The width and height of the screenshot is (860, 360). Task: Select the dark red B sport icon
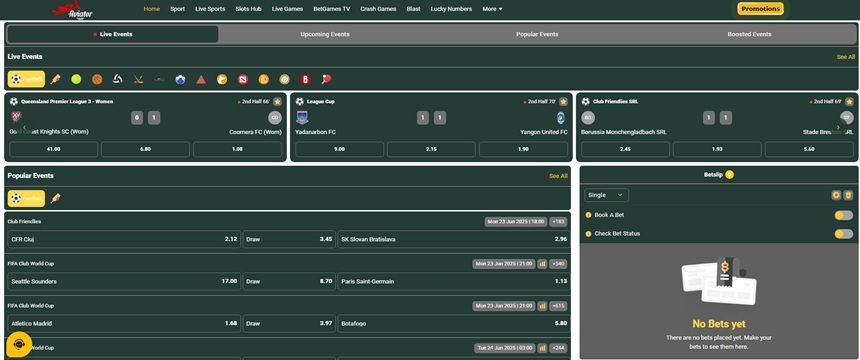(x=305, y=79)
